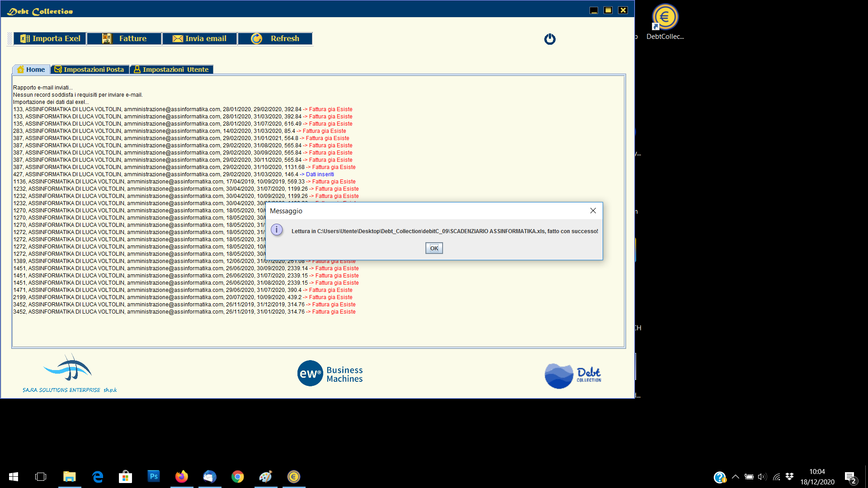This screenshot has height=488, width=868.
Task: Click the Importa Exel toolbar button
Action: (50, 38)
